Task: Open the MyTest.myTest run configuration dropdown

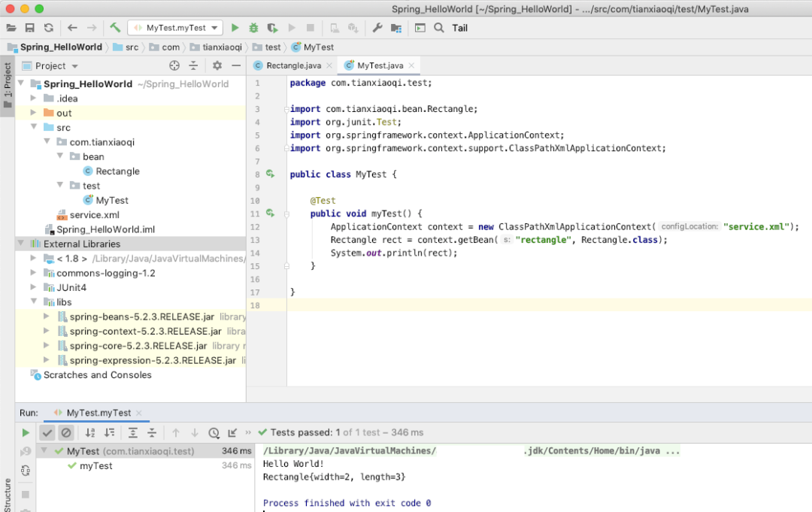Action: coord(175,28)
